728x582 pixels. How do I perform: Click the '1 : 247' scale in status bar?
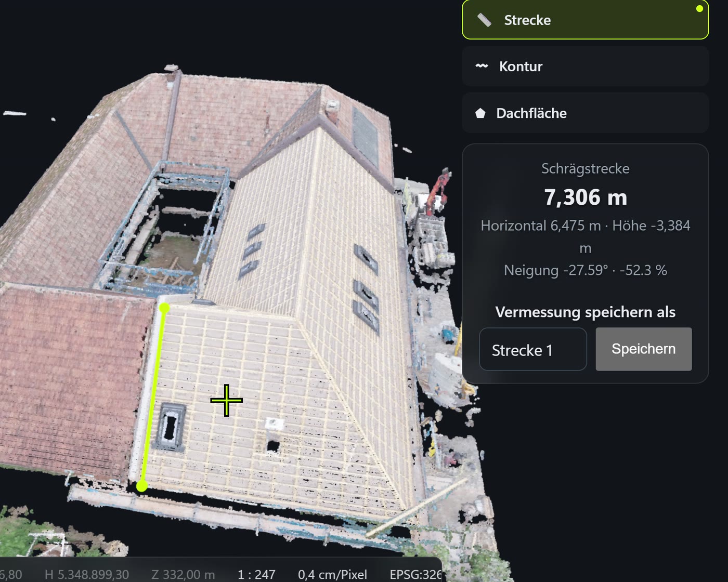256,574
